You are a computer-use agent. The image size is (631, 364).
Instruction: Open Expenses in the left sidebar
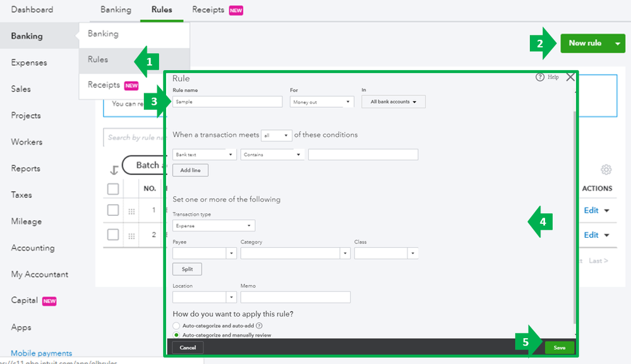(x=29, y=62)
